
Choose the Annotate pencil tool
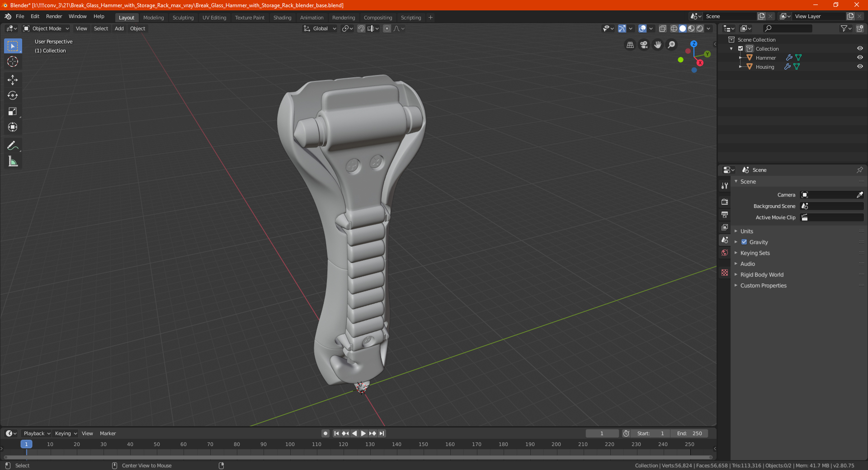(x=13, y=146)
